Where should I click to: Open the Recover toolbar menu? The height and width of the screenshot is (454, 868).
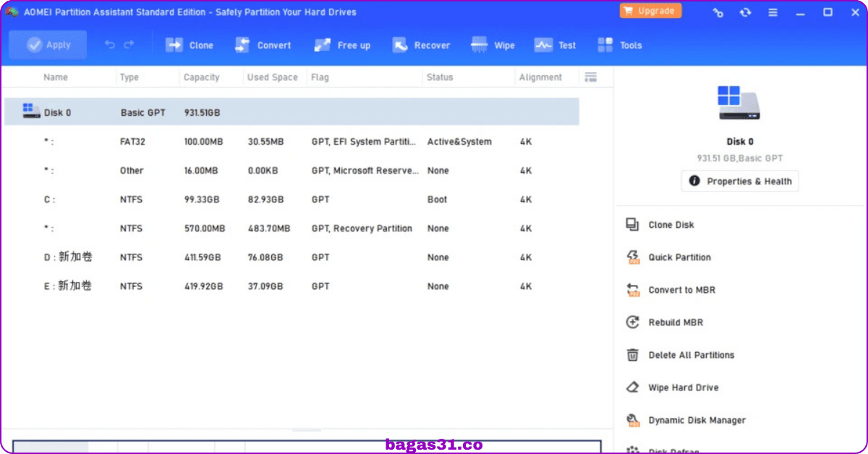coord(421,46)
